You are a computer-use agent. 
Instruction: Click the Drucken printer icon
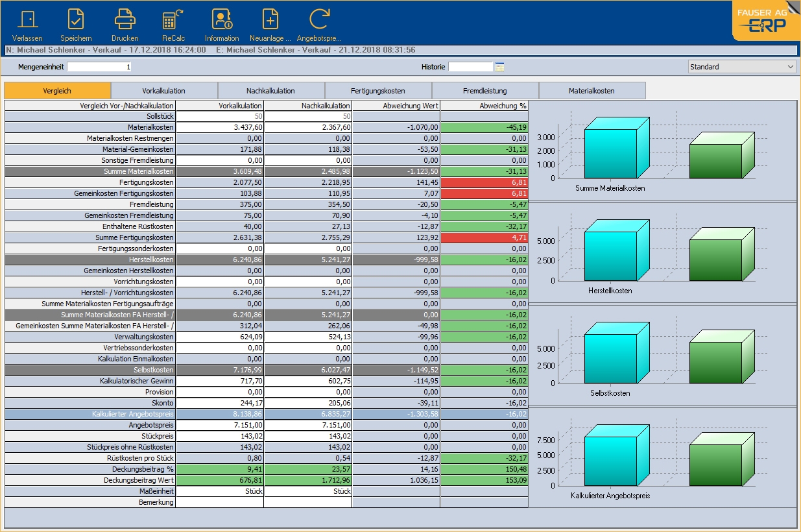pyautogui.click(x=125, y=19)
